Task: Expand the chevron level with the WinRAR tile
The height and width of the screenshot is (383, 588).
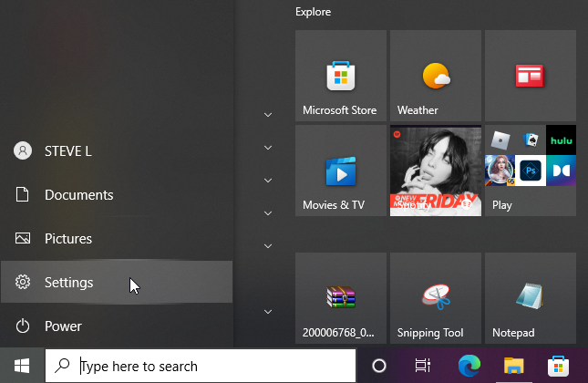Action: coord(268,312)
